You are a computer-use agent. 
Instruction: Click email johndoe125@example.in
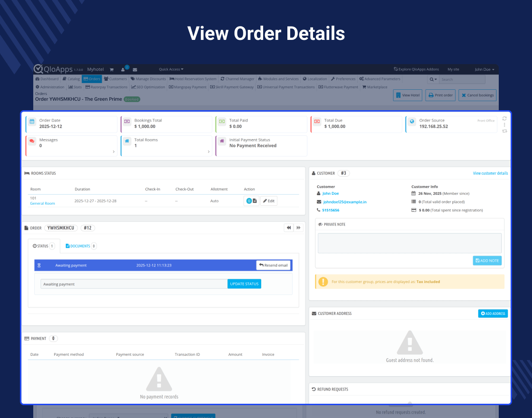coord(345,202)
